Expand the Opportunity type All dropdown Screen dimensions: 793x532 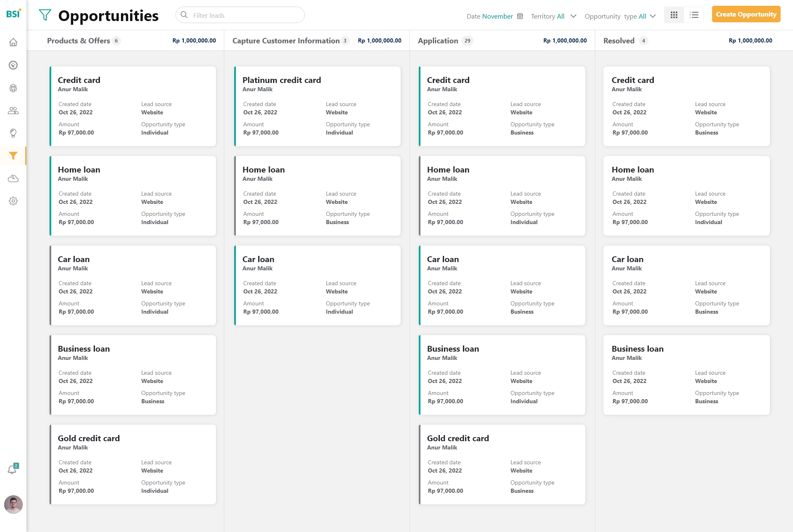tap(653, 17)
